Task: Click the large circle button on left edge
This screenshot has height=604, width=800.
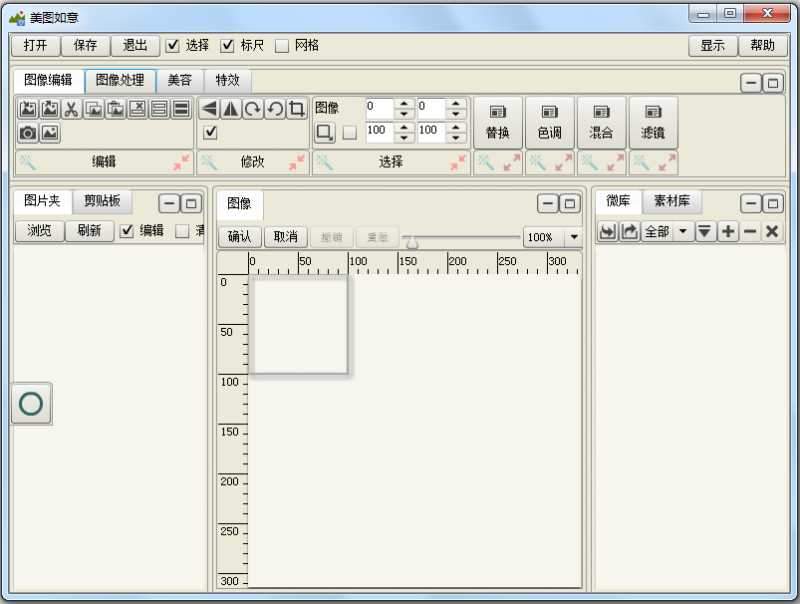Action: [31, 404]
